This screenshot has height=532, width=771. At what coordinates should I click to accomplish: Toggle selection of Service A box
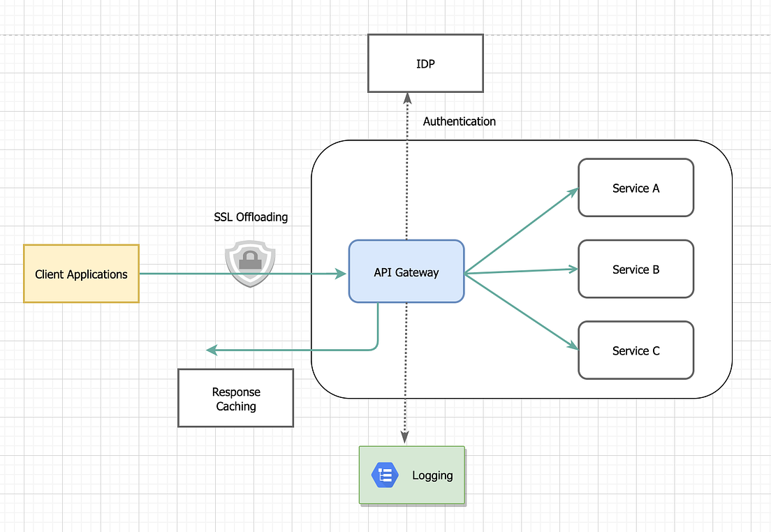636,188
